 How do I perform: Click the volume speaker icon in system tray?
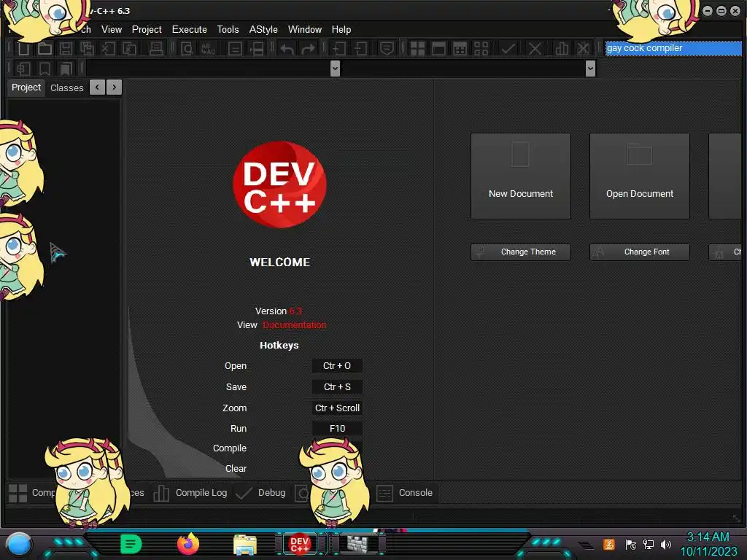tap(665, 545)
